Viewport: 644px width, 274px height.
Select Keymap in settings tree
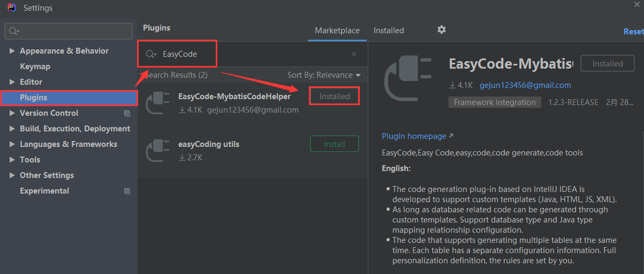35,66
